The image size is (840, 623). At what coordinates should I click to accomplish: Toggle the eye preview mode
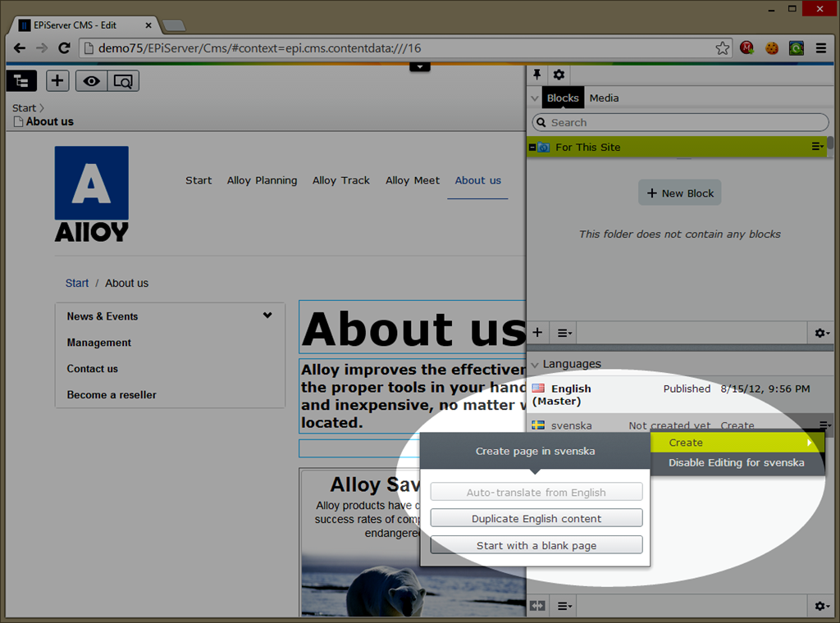pyautogui.click(x=91, y=80)
